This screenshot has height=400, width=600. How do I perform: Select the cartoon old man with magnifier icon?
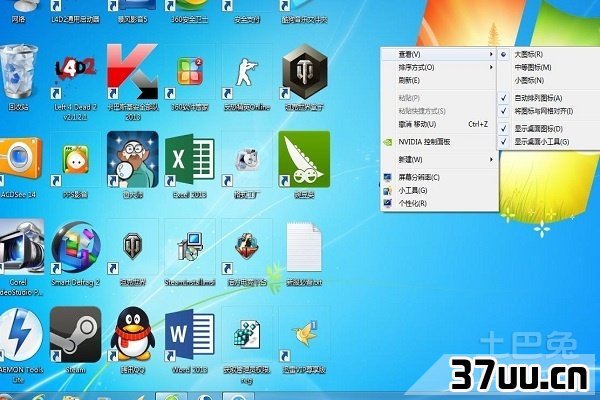click(132, 159)
